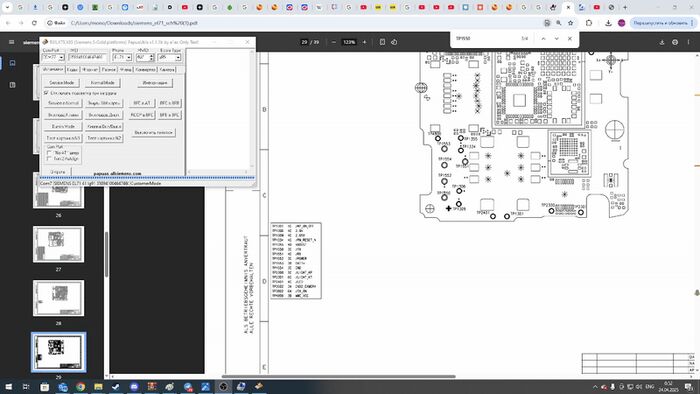Switch to the second tab (Коды)

[x=72, y=70]
